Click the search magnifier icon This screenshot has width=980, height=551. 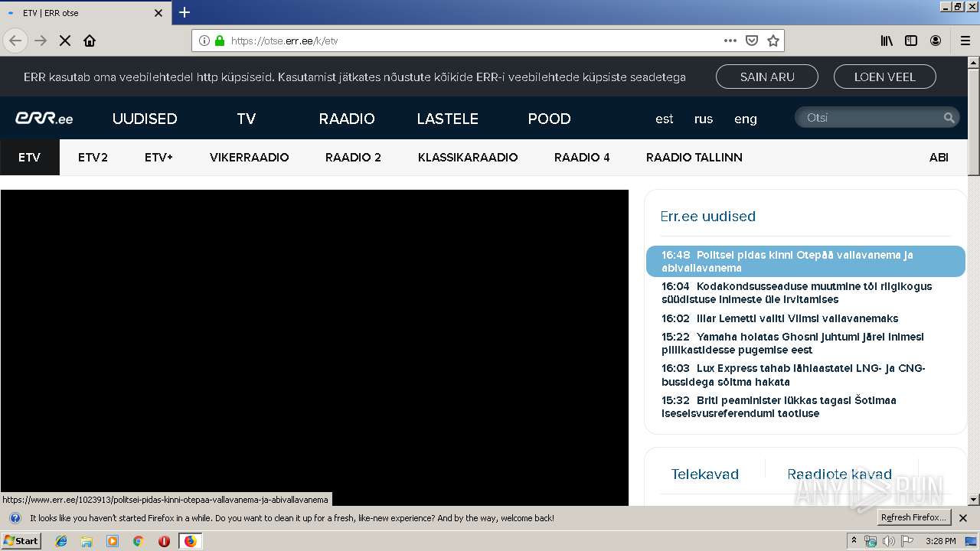click(x=949, y=117)
